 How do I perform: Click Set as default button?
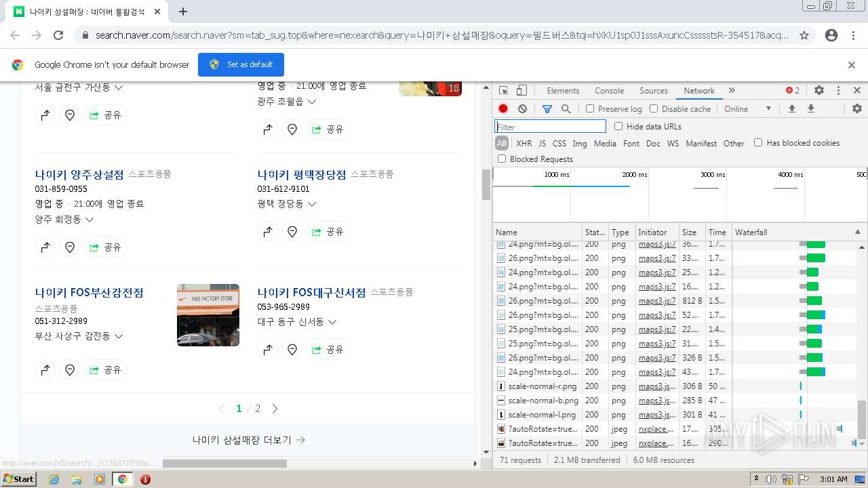[x=241, y=64]
